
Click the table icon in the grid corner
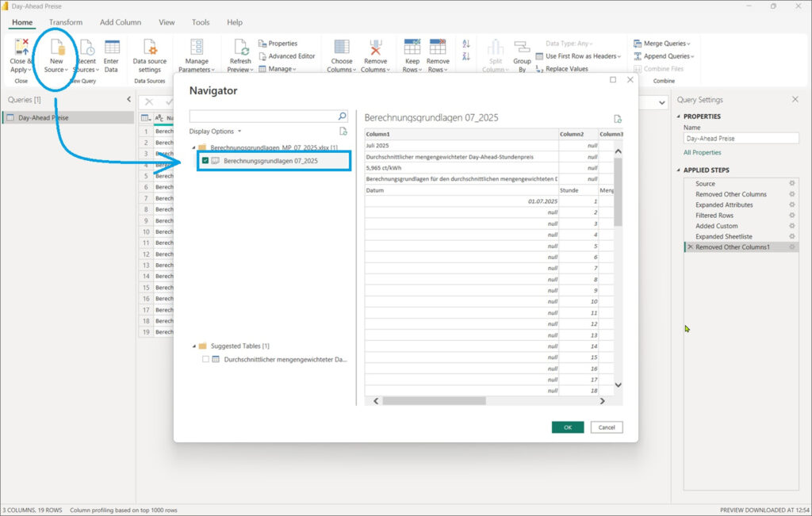146,118
